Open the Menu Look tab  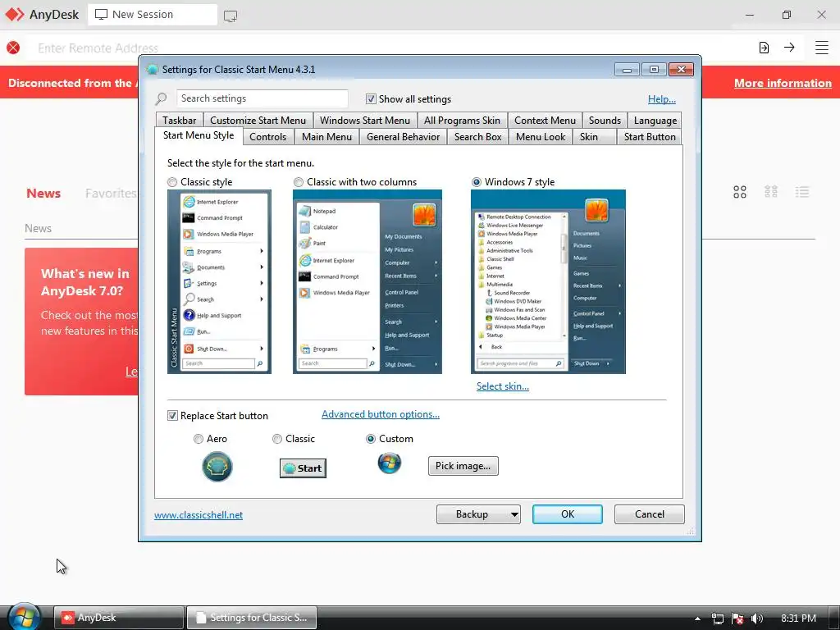click(x=541, y=137)
